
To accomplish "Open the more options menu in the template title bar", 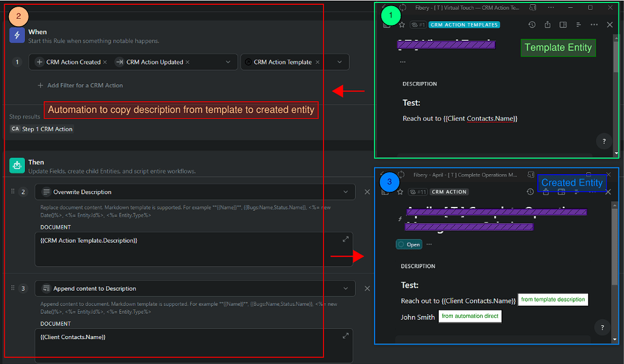I will point(550,7).
